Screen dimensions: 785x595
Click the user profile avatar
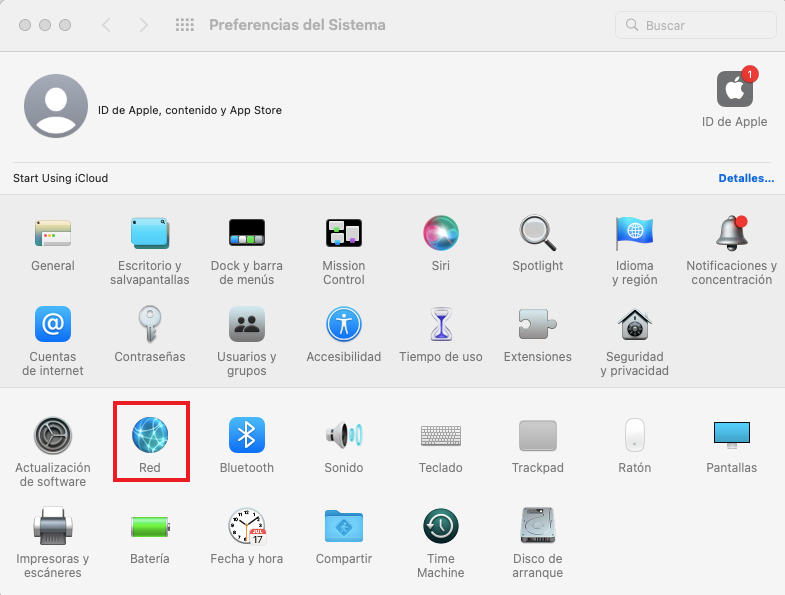pyautogui.click(x=55, y=105)
